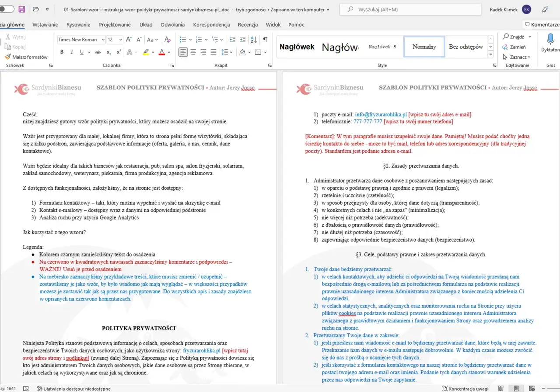
Task: Click the pen icon next to account avatar
Action: 545,9
